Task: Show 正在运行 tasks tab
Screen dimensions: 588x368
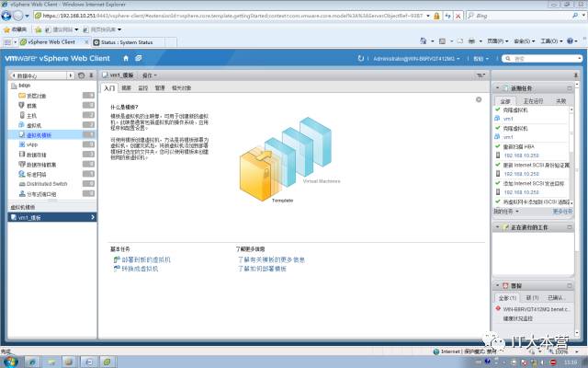Action: 533,101
